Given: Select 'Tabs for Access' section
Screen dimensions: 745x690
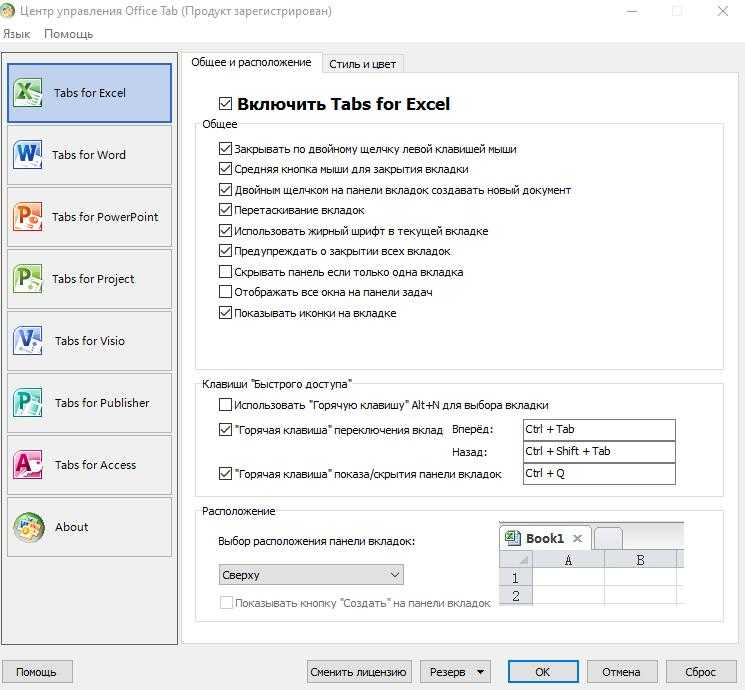Looking at the screenshot, I should (89, 465).
